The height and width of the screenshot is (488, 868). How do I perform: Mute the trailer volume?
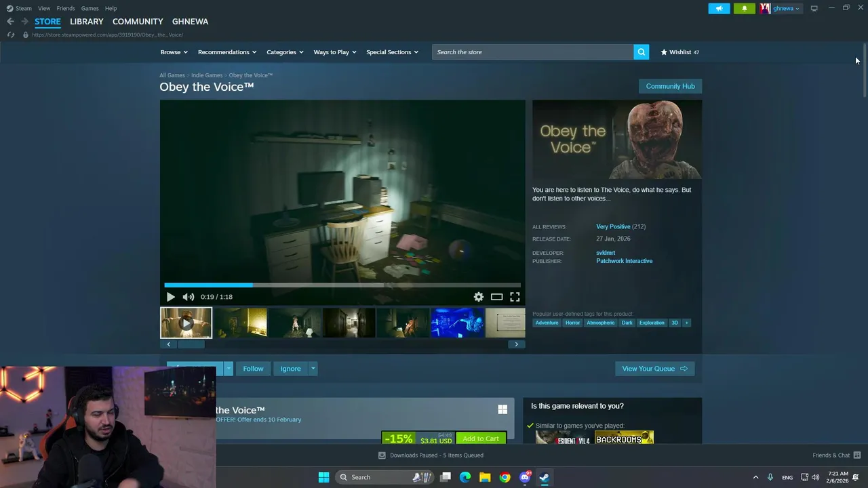tap(188, 297)
